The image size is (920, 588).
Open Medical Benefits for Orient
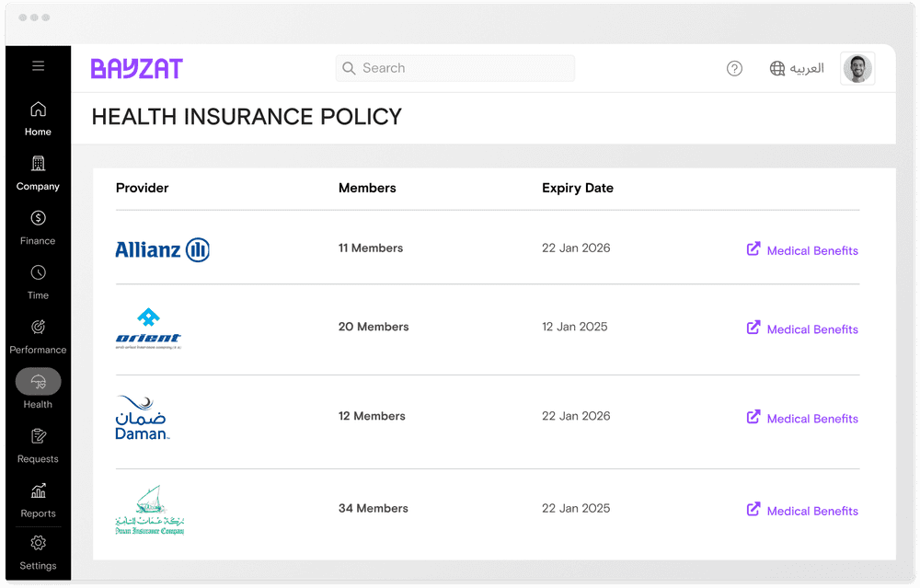[812, 329]
